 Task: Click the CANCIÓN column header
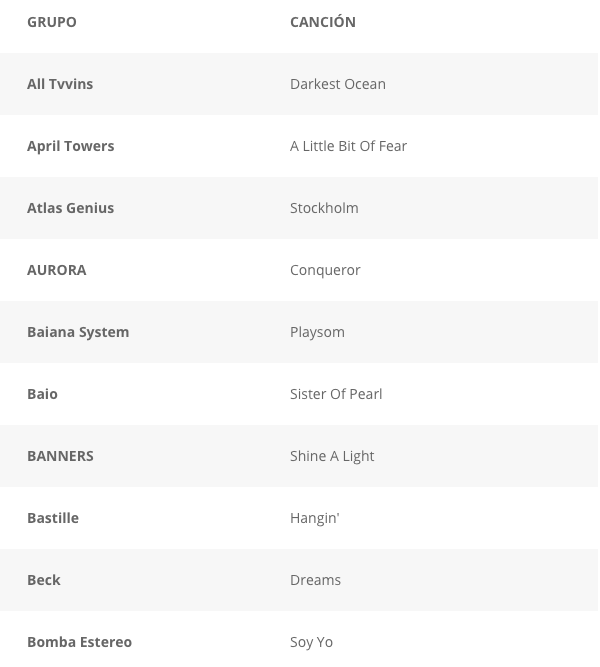point(323,22)
